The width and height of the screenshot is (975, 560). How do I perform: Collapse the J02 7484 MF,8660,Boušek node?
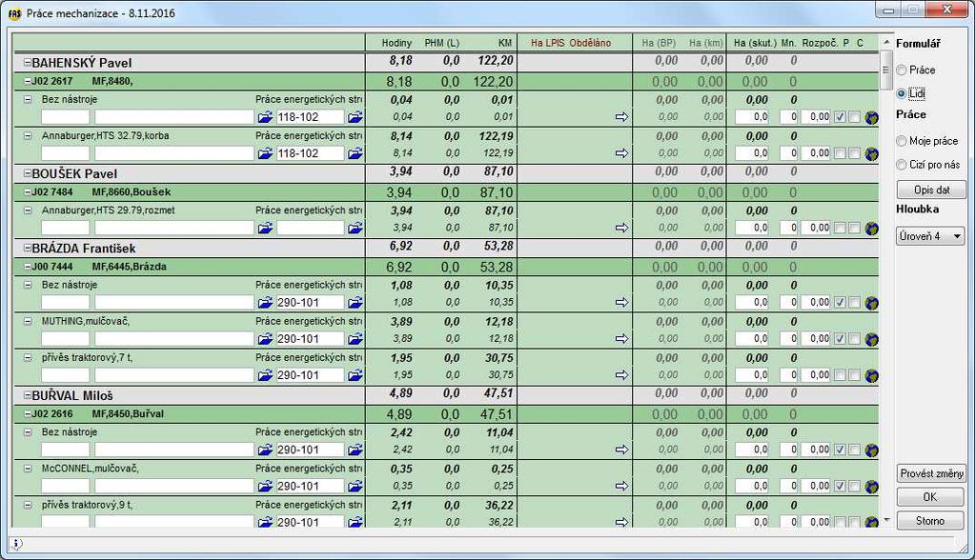tap(28, 192)
